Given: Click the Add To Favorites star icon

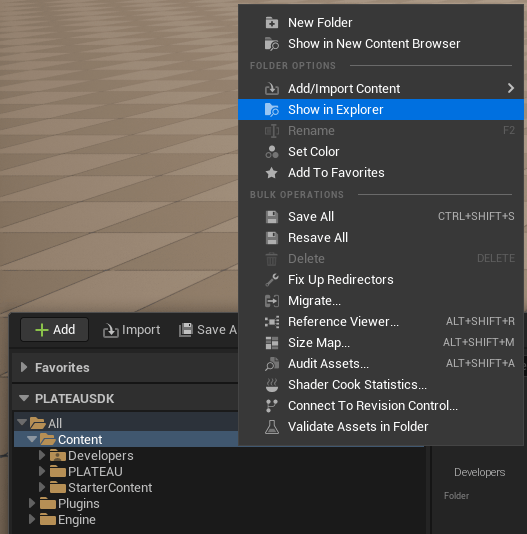Looking at the screenshot, I should tap(272, 173).
